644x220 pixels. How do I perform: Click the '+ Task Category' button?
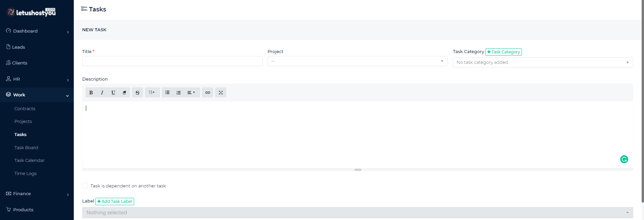point(503,52)
